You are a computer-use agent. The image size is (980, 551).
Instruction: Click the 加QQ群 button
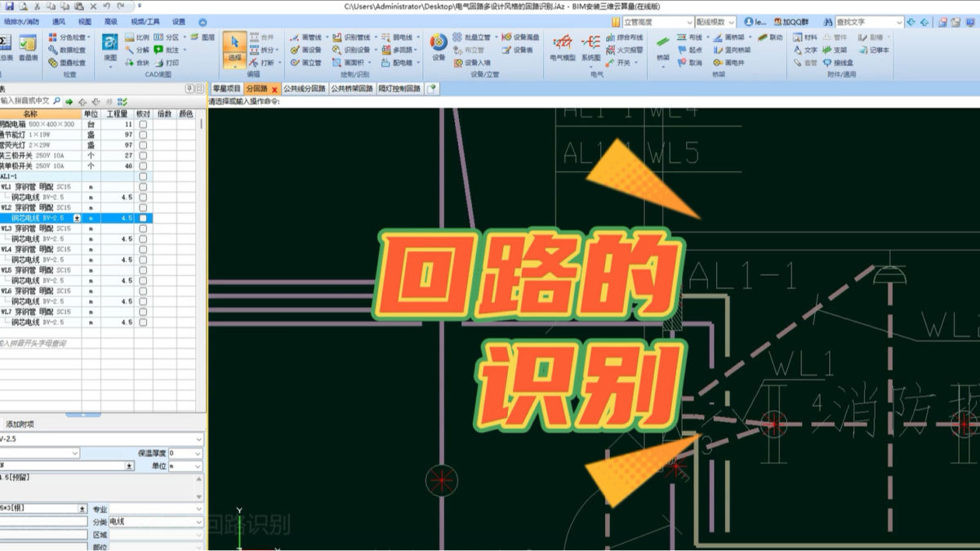pos(790,22)
